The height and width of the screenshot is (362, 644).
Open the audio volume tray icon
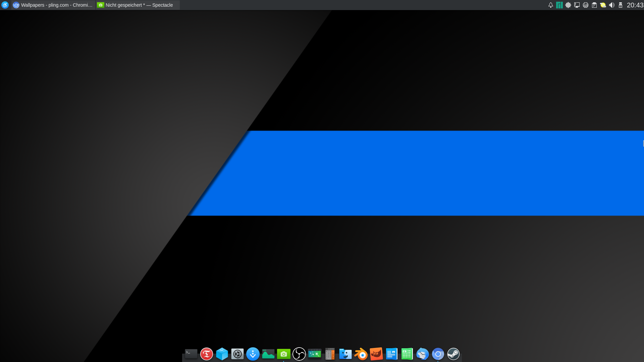coord(612,5)
